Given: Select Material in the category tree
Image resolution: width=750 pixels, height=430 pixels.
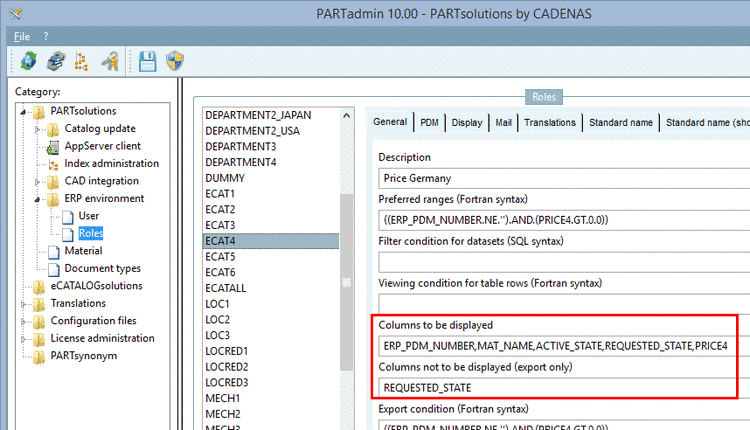Looking at the screenshot, I should tap(83, 251).
